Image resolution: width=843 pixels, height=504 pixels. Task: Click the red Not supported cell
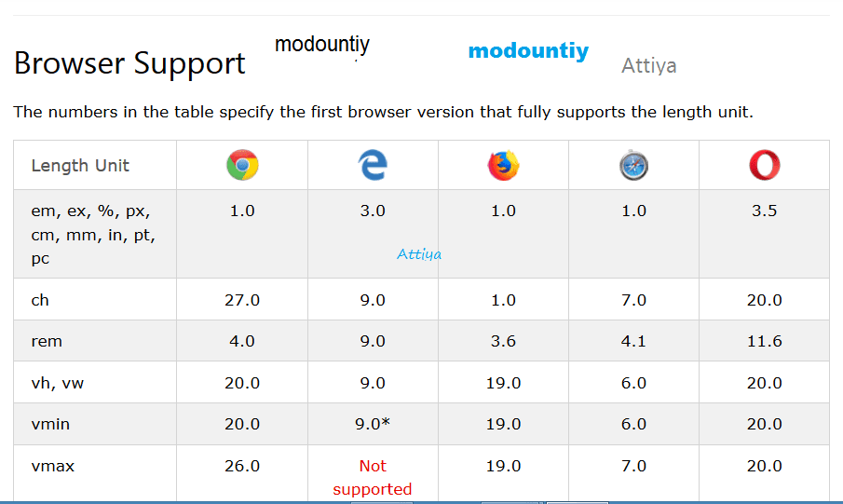tap(373, 477)
